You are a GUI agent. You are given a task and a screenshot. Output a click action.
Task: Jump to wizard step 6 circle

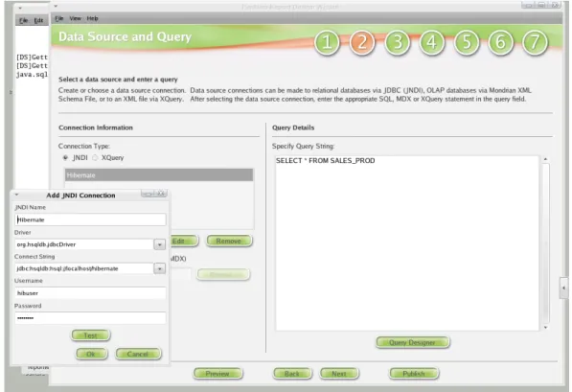pyautogui.click(x=500, y=43)
